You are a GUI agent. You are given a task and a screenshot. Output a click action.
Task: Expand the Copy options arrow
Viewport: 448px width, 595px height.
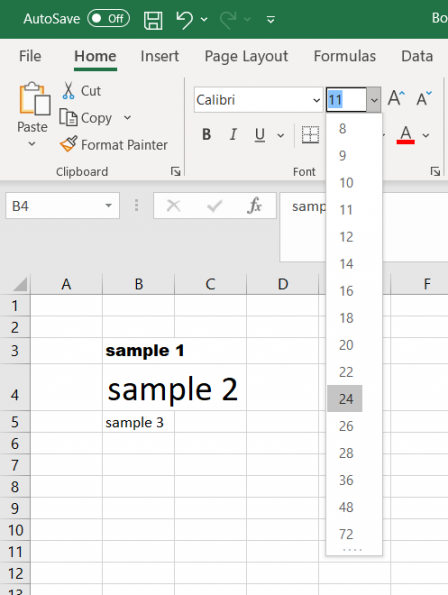click(x=127, y=118)
